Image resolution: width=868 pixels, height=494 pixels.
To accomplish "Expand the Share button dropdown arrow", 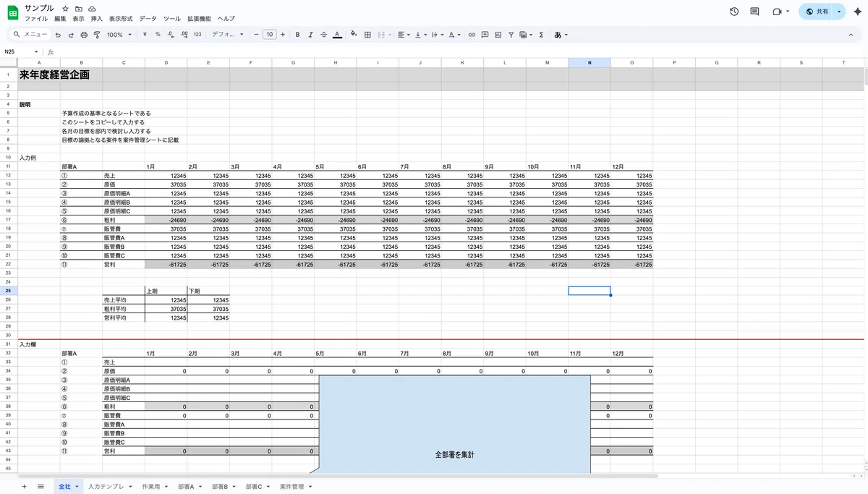I will point(839,12).
